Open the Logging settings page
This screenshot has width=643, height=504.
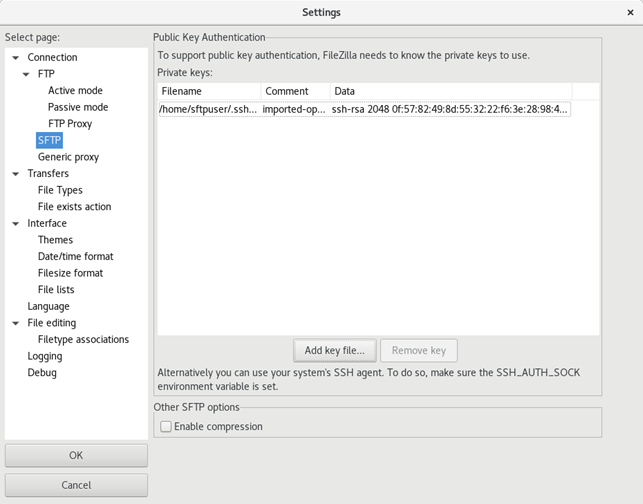pos(45,356)
